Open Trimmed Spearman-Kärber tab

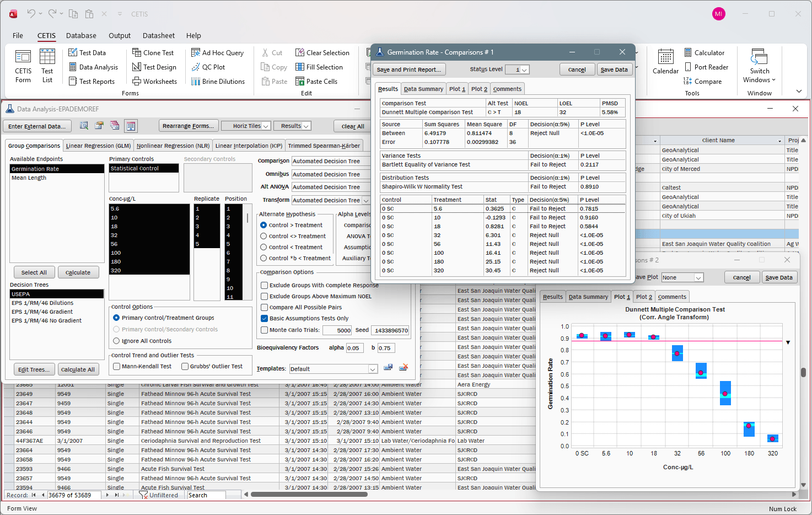[324, 146]
